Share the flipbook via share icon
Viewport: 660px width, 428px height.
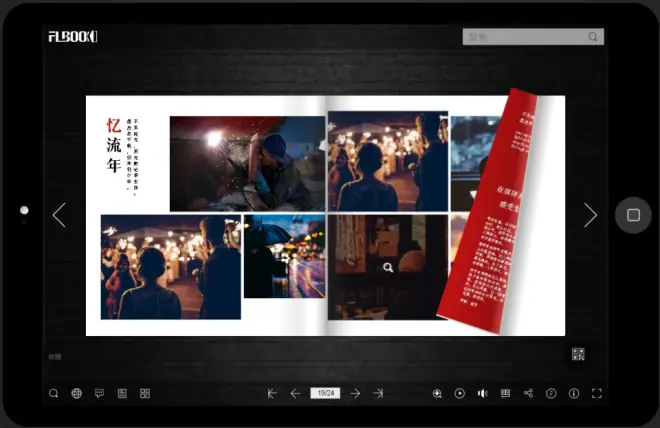528,393
